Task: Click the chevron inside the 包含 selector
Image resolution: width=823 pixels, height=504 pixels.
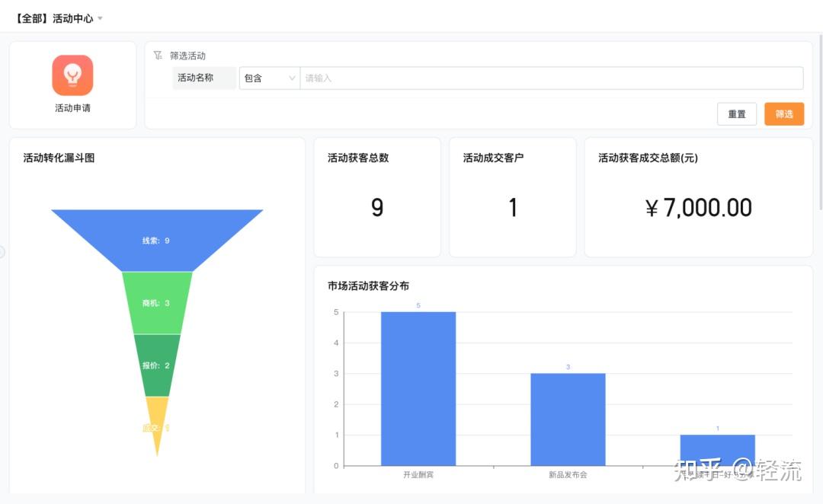Action: 293,78
